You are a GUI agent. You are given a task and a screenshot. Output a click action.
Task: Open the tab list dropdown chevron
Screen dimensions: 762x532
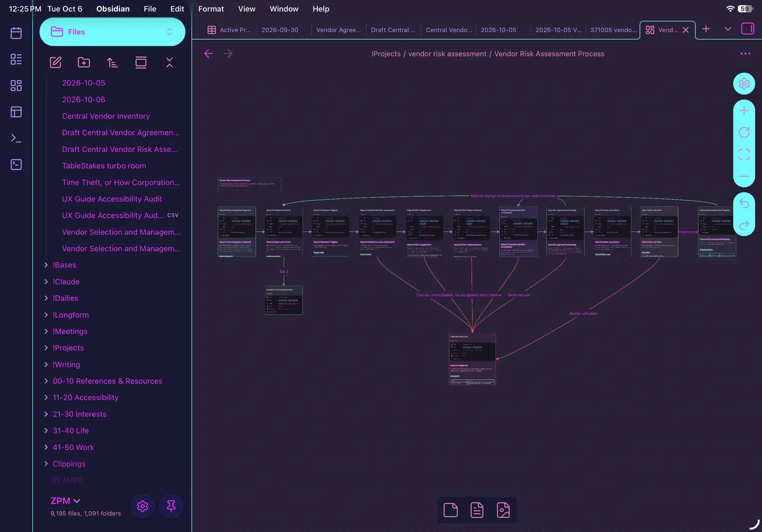click(x=728, y=29)
